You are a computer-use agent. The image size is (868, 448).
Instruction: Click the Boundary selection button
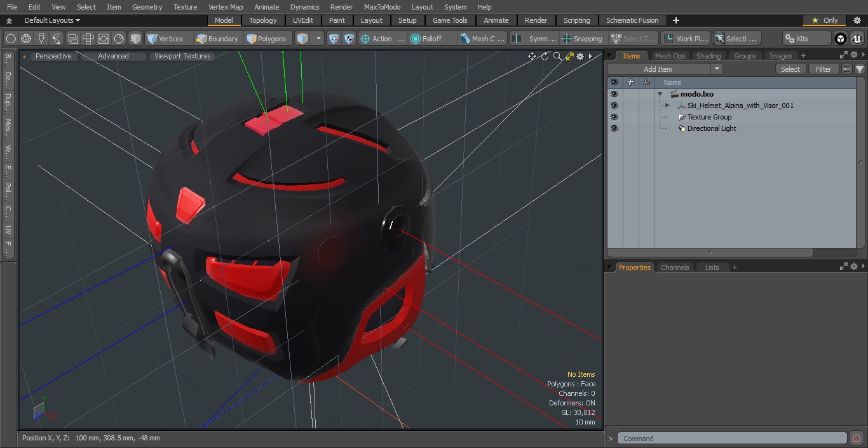pos(217,39)
